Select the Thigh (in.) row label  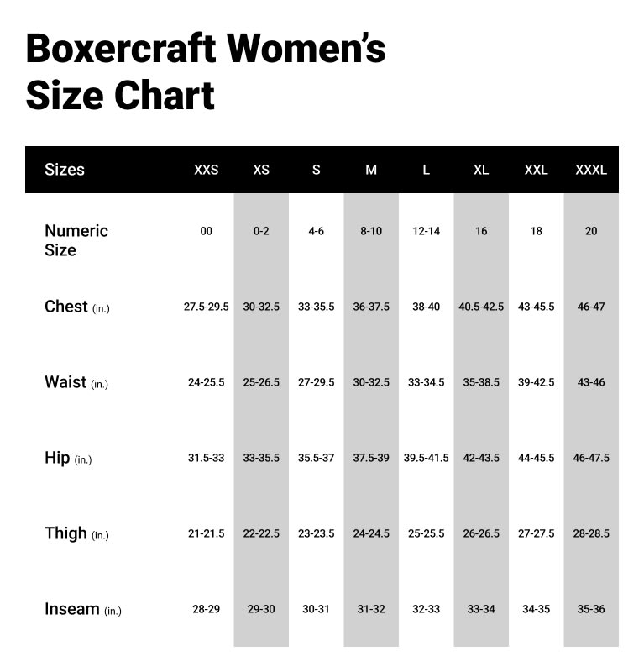click(76, 533)
